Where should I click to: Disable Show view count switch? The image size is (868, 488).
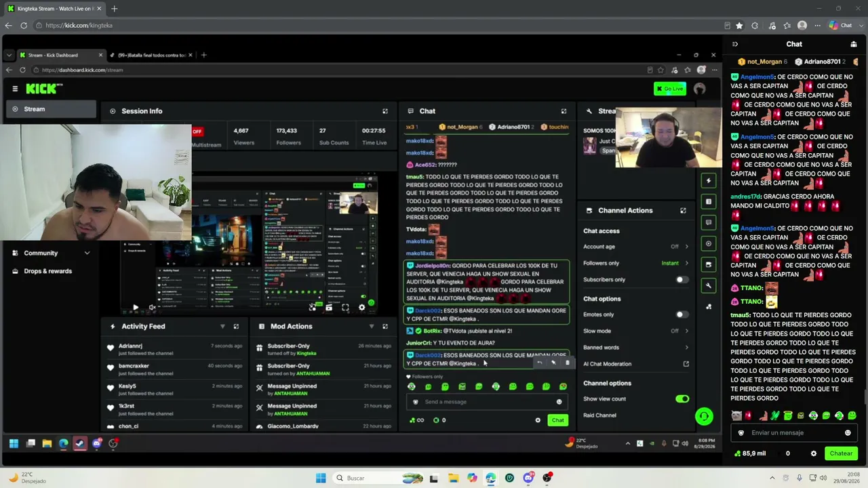tap(682, 399)
